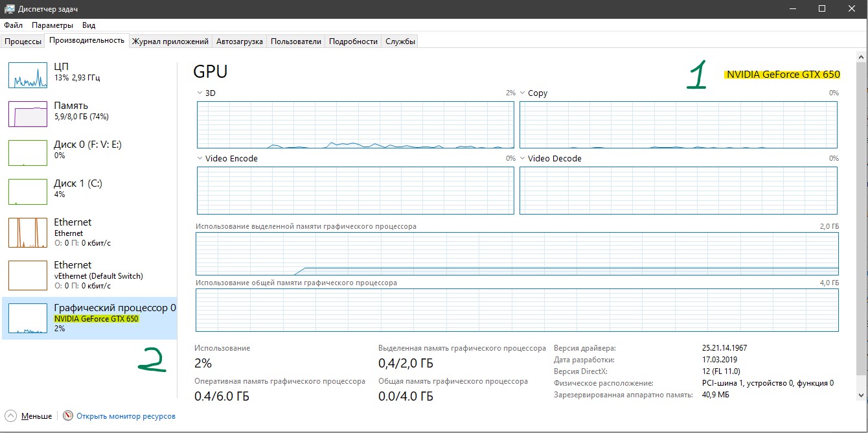Select vEthernet (Default Switch) entry label
Image resolution: width=868 pixels, height=433 pixels.
[98, 275]
